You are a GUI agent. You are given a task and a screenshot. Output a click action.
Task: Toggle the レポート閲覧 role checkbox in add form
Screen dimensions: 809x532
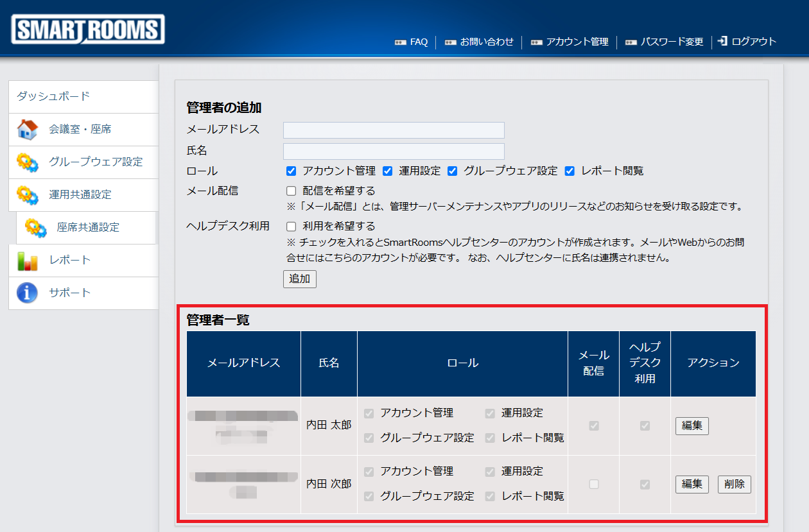click(570, 171)
